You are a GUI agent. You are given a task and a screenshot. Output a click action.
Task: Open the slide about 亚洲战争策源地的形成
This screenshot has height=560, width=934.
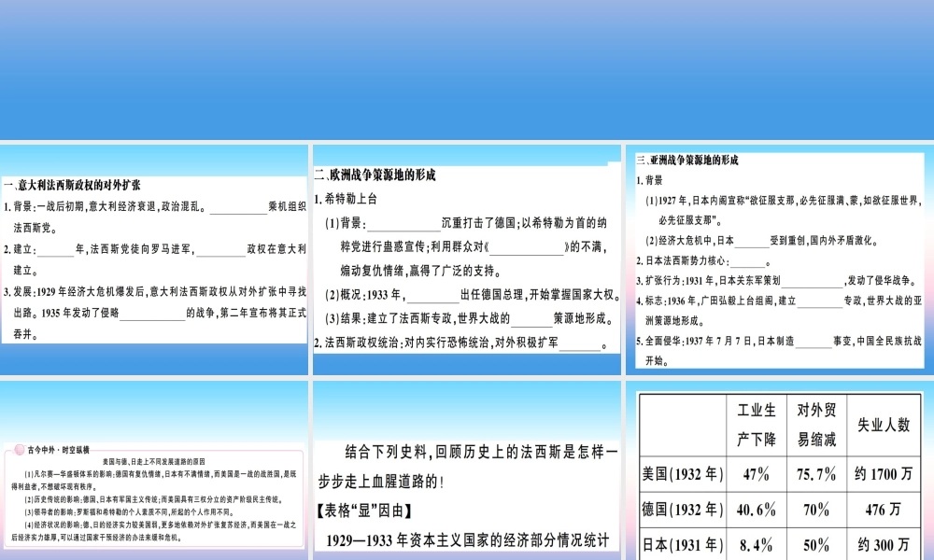click(x=780, y=259)
